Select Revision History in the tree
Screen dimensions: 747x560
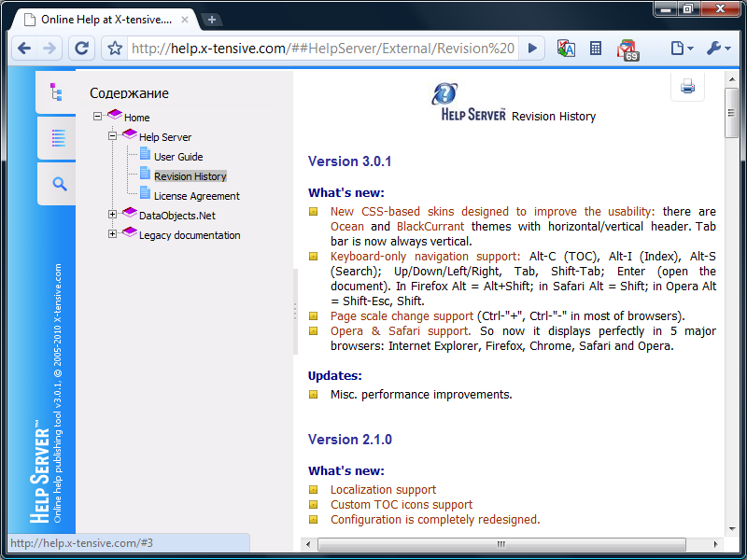(190, 176)
